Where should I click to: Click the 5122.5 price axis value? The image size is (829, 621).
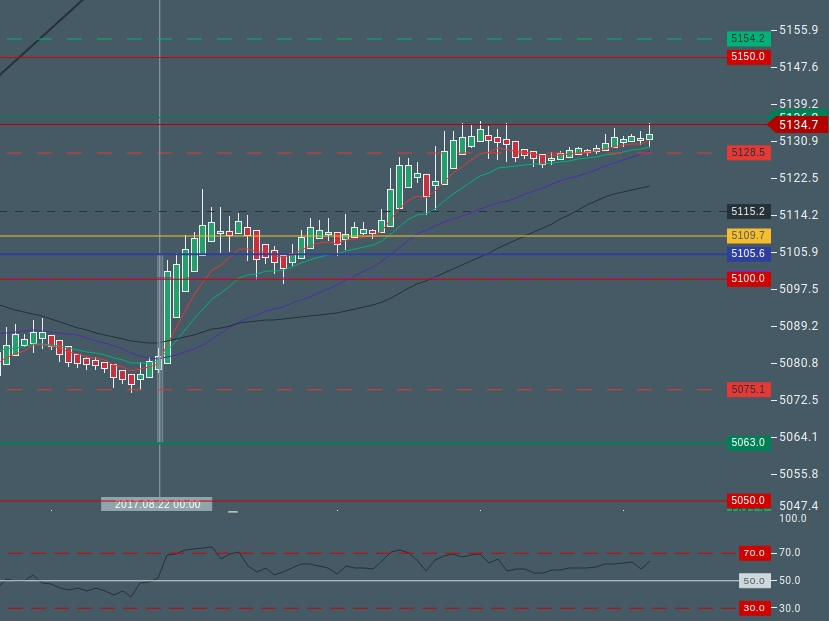click(798, 178)
